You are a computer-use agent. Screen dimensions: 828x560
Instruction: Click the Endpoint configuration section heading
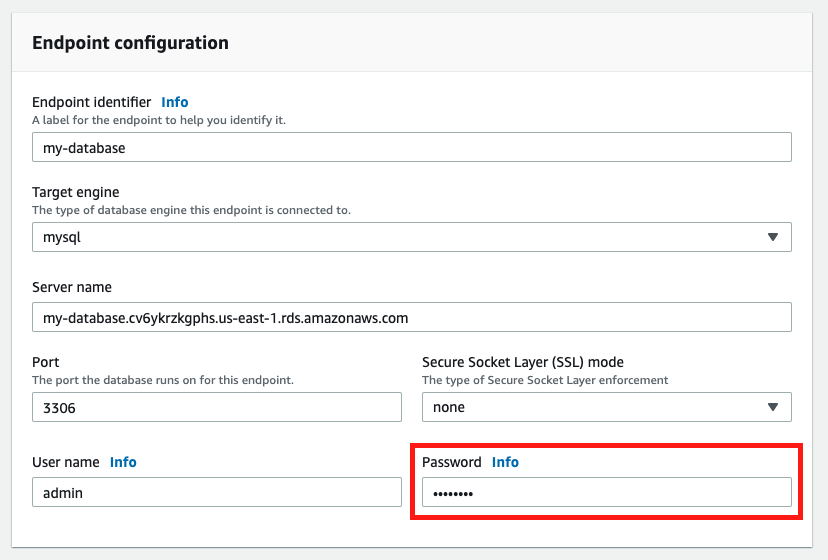130,43
